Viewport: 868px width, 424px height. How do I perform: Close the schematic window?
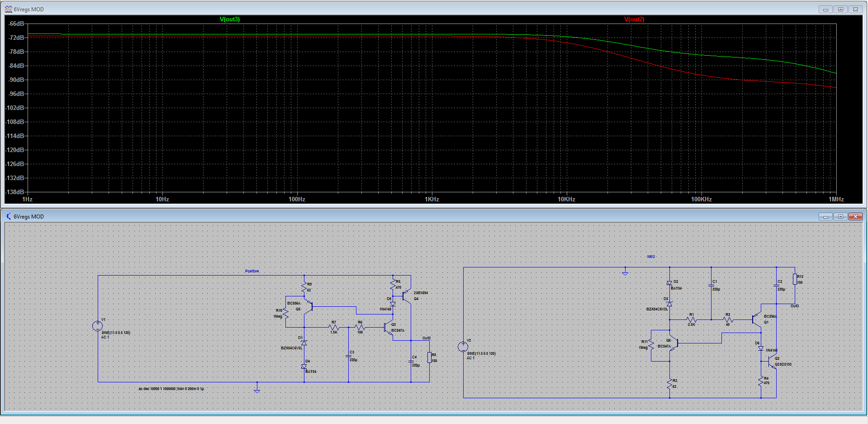(855, 216)
